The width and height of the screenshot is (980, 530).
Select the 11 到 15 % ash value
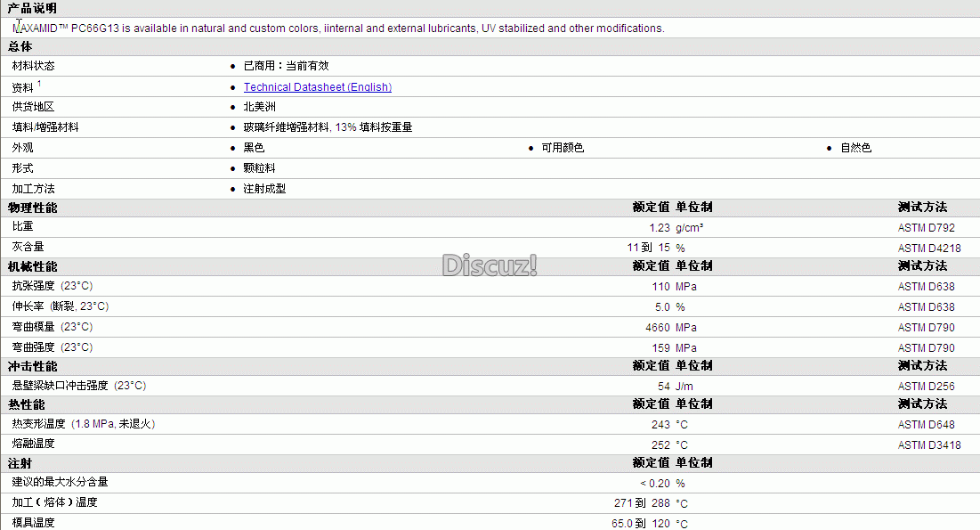coord(656,248)
